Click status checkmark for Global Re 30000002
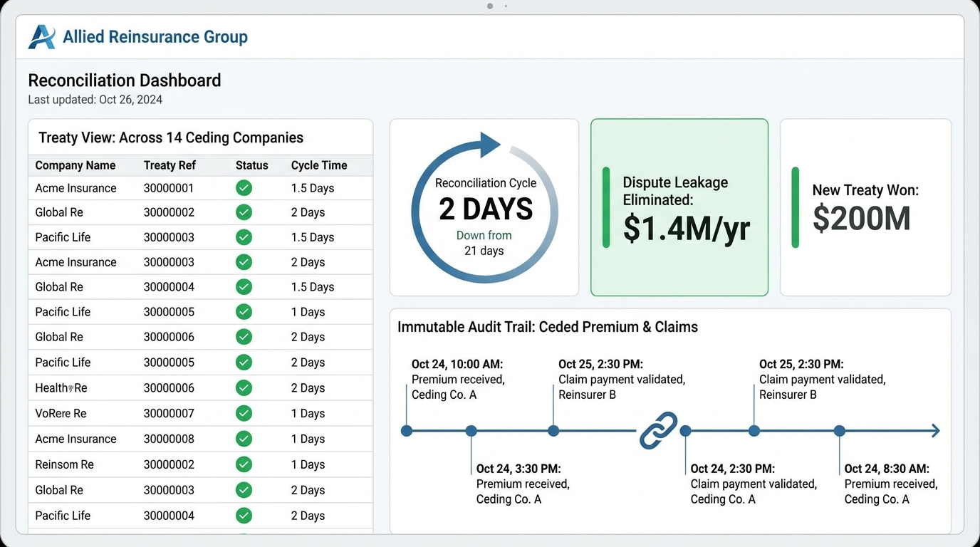Image resolution: width=980 pixels, height=547 pixels. tap(244, 212)
